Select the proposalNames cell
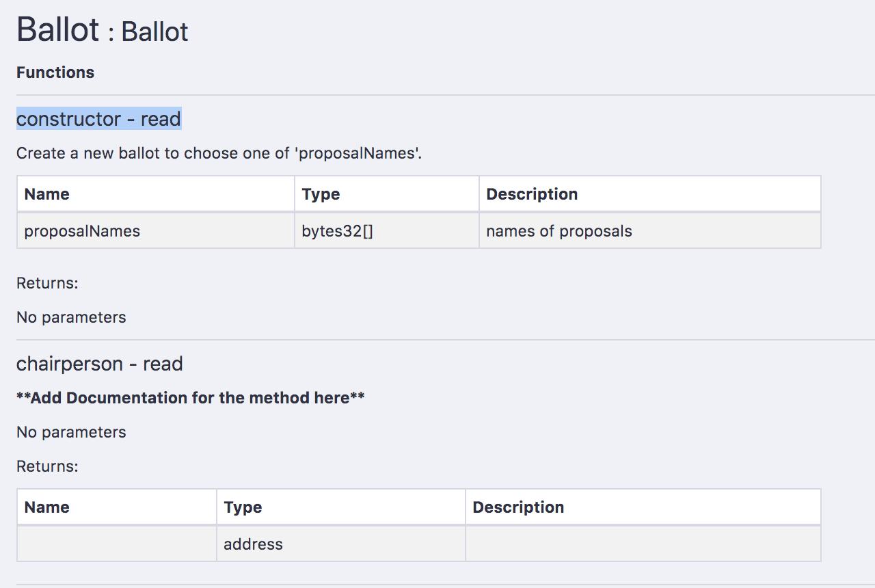 (x=156, y=231)
